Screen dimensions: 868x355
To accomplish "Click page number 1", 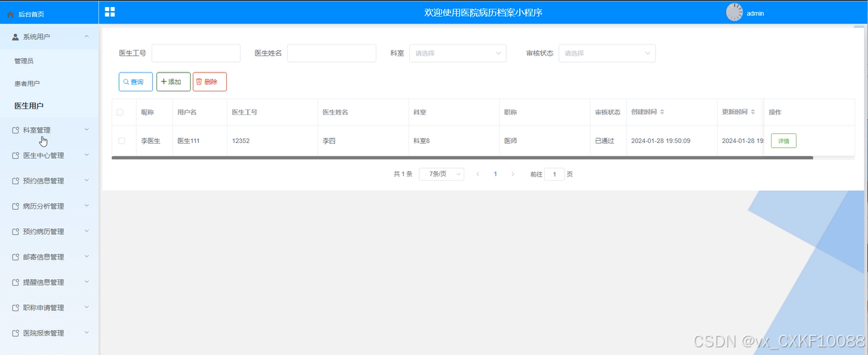I will tap(495, 174).
